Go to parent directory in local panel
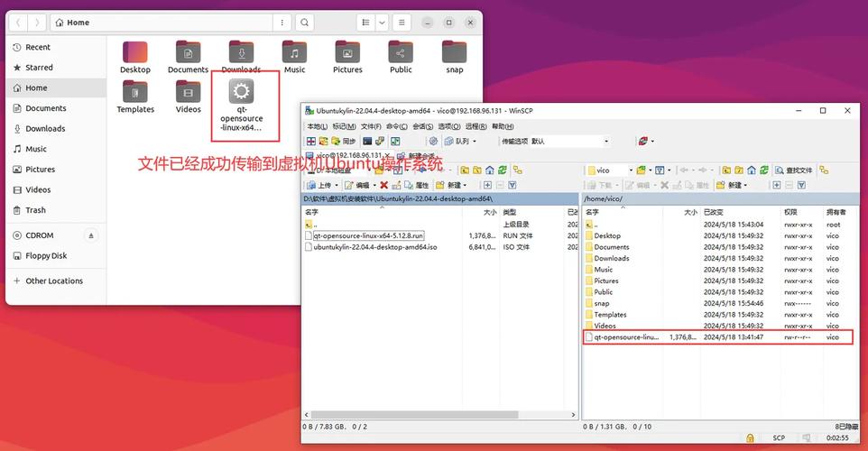 (465, 170)
